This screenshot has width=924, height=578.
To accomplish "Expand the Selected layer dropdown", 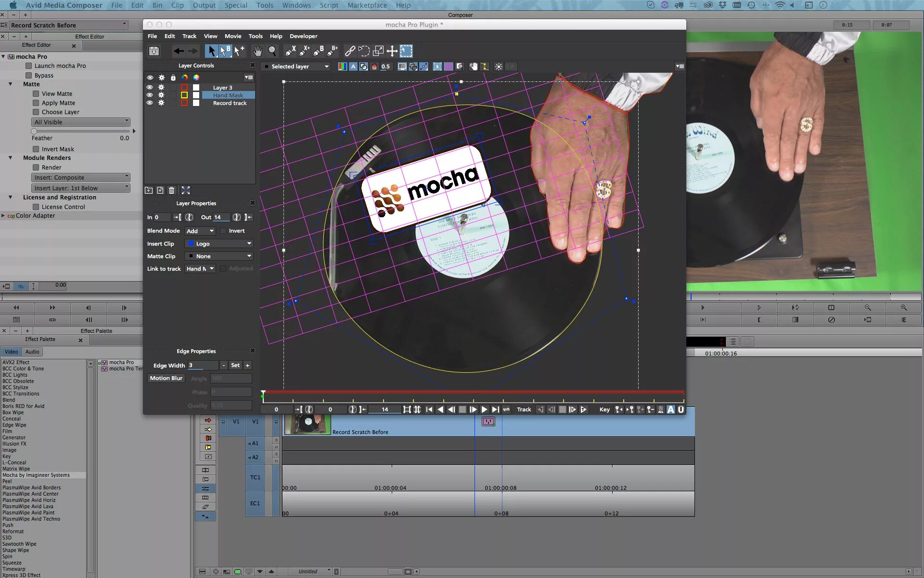I will click(296, 66).
